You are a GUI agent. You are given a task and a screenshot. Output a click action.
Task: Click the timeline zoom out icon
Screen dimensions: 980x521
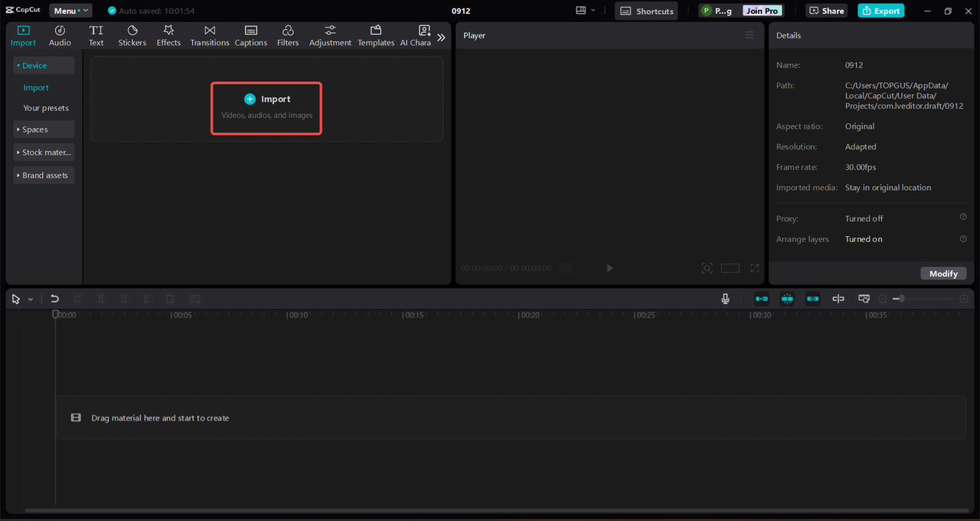coord(883,299)
